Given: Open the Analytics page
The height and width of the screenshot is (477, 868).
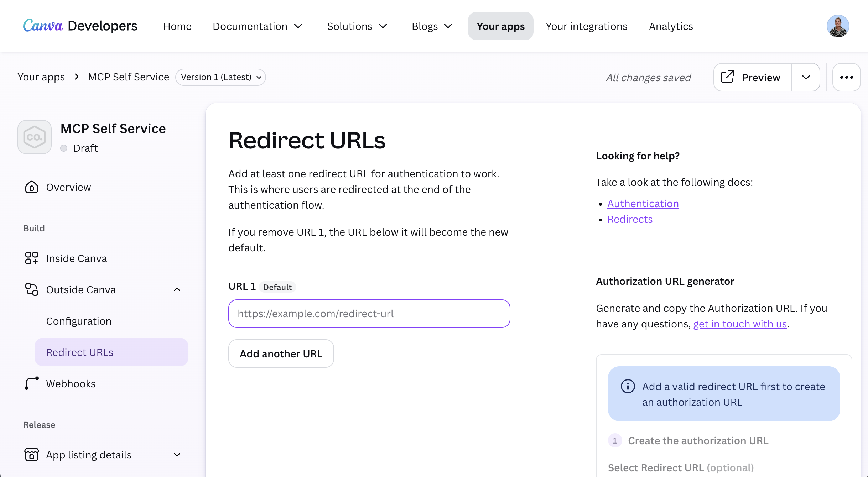Looking at the screenshot, I should click(x=671, y=26).
